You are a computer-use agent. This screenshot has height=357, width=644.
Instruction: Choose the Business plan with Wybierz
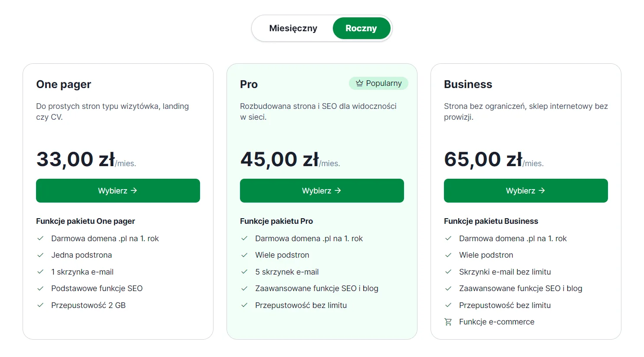(x=526, y=190)
